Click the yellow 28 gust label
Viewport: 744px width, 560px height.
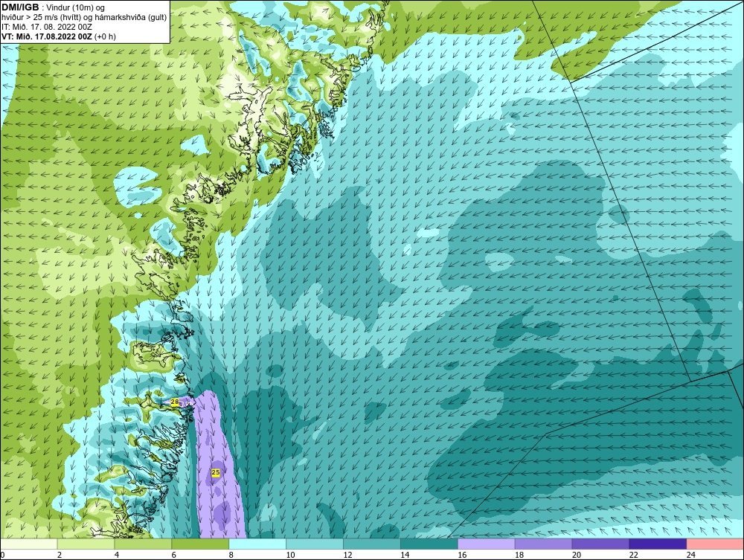point(175,402)
